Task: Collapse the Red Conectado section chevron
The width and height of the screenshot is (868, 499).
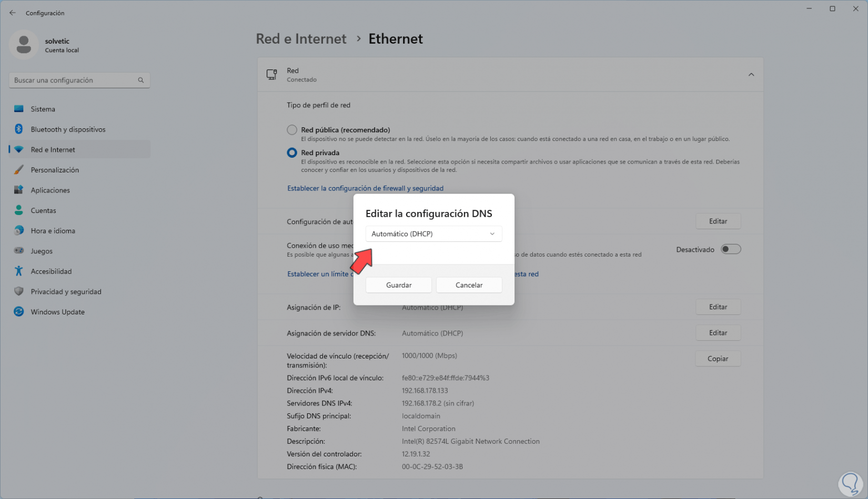Action: tap(751, 74)
